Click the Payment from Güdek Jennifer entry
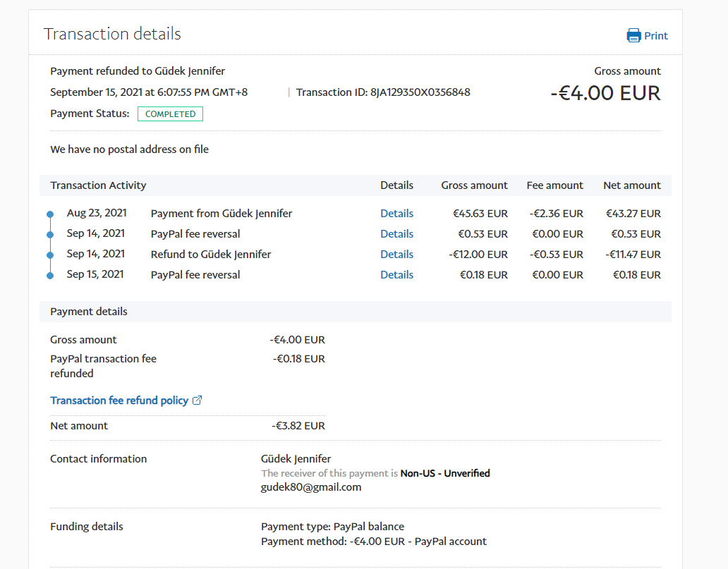Viewport: 728px width, 569px height. click(221, 214)
